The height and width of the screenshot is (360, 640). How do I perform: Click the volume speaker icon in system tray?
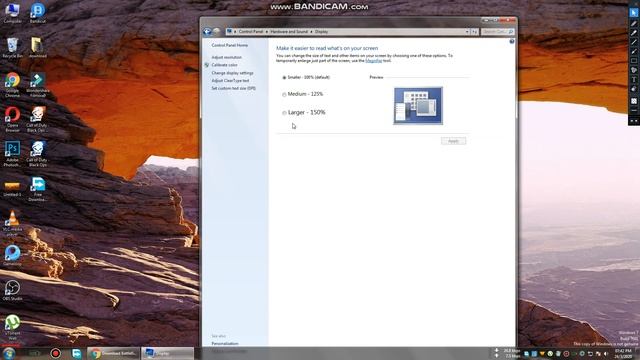(x=606, y=354)
